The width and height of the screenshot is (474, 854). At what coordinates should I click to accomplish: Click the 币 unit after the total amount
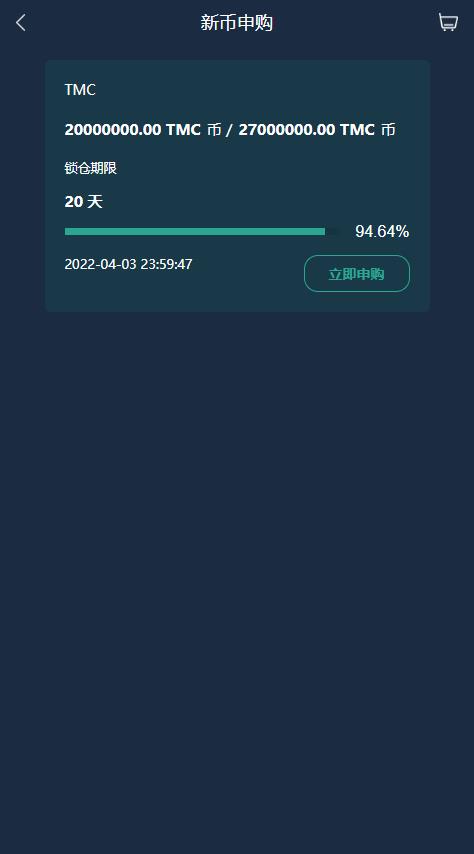point(388,130)
